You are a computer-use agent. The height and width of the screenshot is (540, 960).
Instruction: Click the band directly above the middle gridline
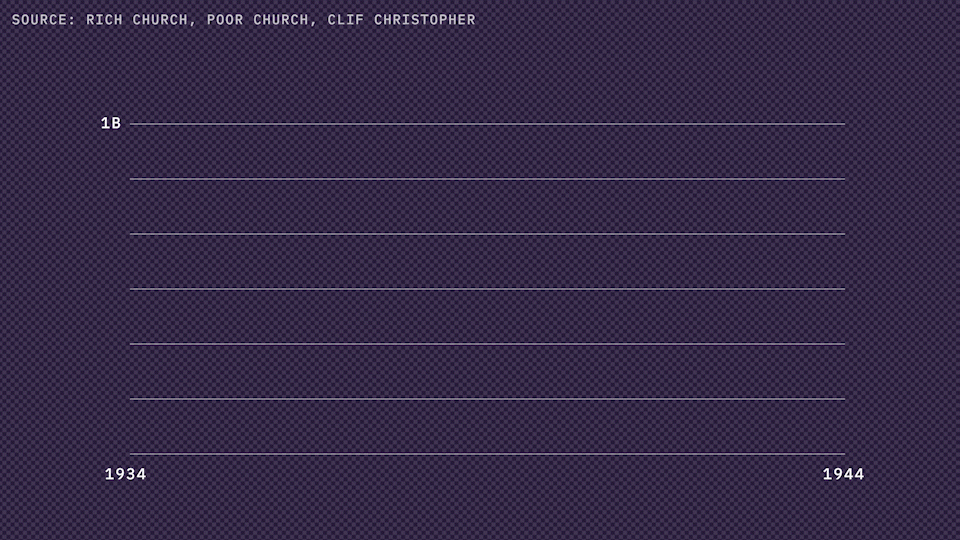point(487,262)
